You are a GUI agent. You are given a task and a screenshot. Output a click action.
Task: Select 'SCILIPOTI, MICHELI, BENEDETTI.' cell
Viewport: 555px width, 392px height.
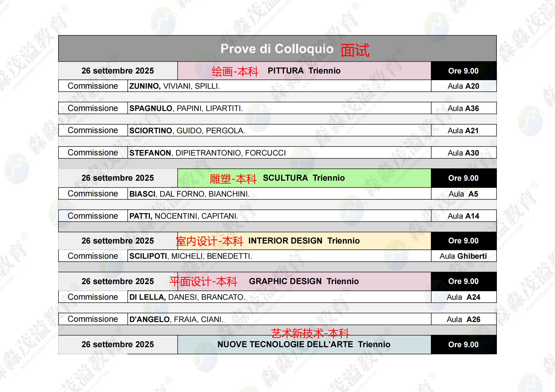coord(279,256)
